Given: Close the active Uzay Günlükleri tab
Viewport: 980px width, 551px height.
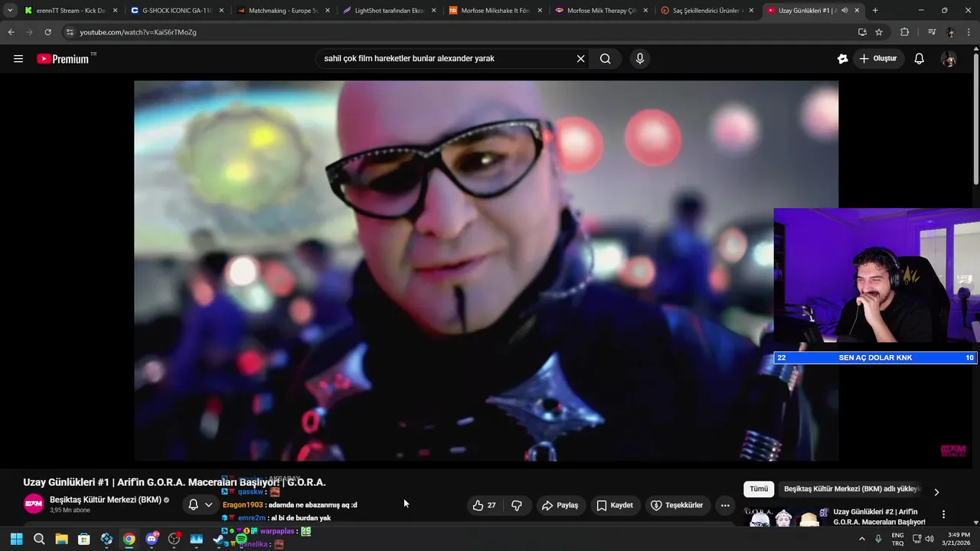Looking at the screenshot, I should [x=857, y=11].
